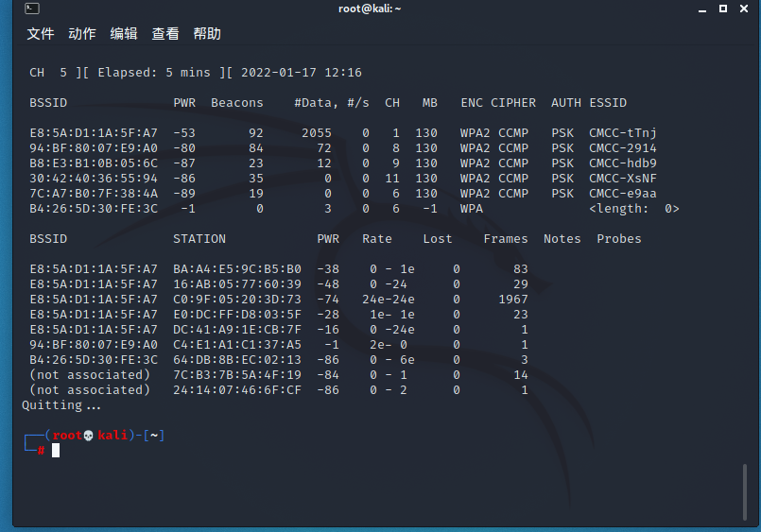Click the <length: 0> ESSID entry
Screen dimensions: 761x532
tap(633, 209)
